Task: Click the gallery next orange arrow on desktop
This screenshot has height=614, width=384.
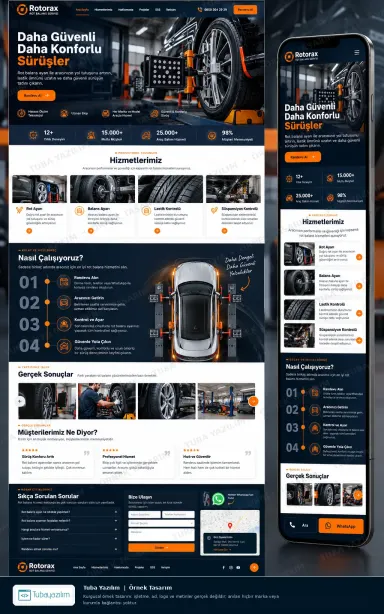Action: 253,401
